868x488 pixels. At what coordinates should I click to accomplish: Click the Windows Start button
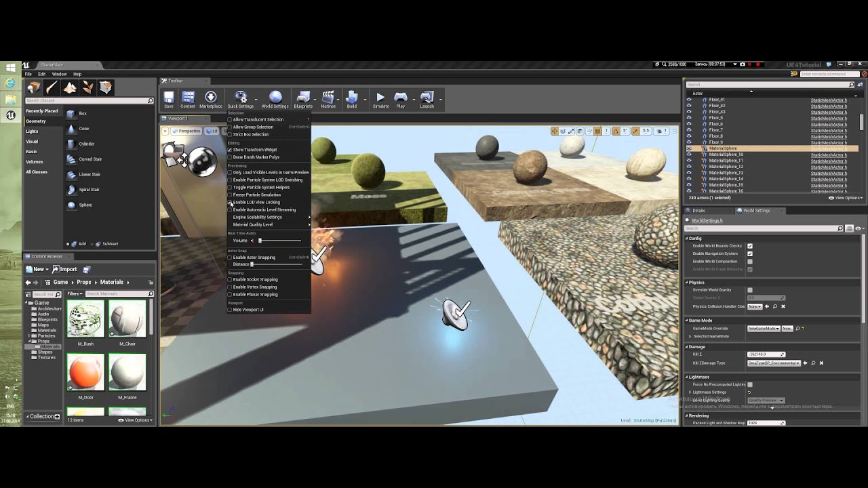pos(10,67)
